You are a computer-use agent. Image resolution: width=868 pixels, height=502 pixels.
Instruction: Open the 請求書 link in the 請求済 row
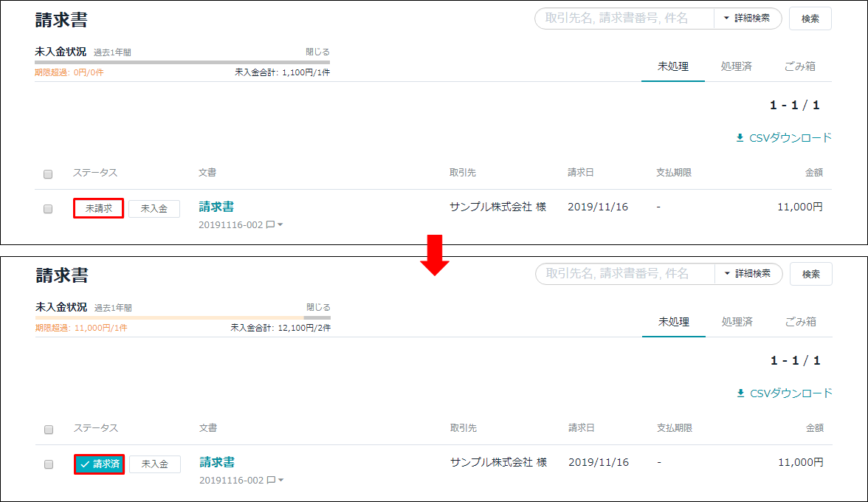[x=217, y=462]
